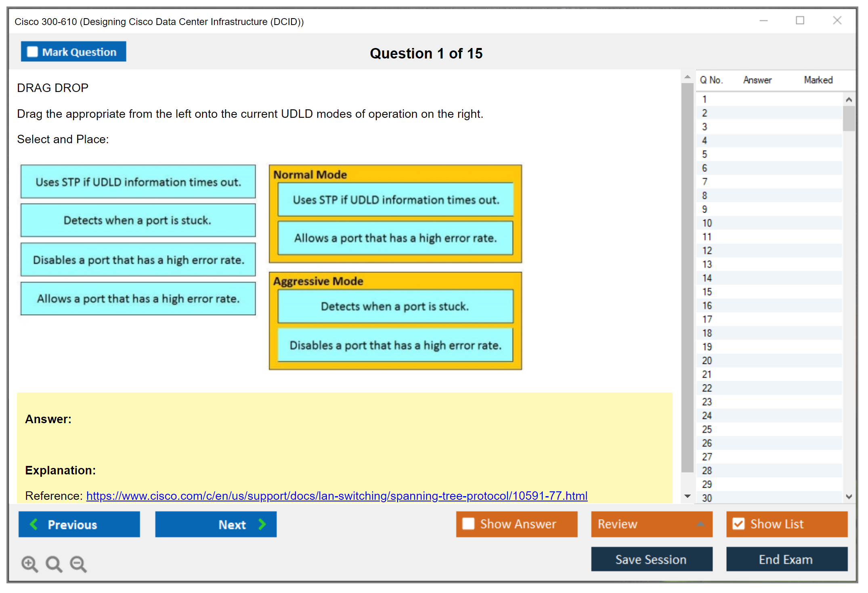This screenshot has height=593, width=868.
Task: Tick the Show Answer checkbox
Action: tap(468, 524)
